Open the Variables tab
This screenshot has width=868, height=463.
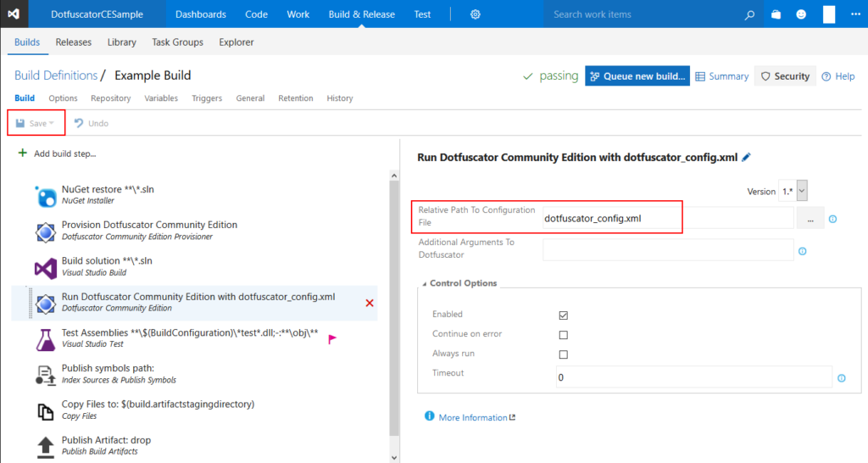(161, 98)
